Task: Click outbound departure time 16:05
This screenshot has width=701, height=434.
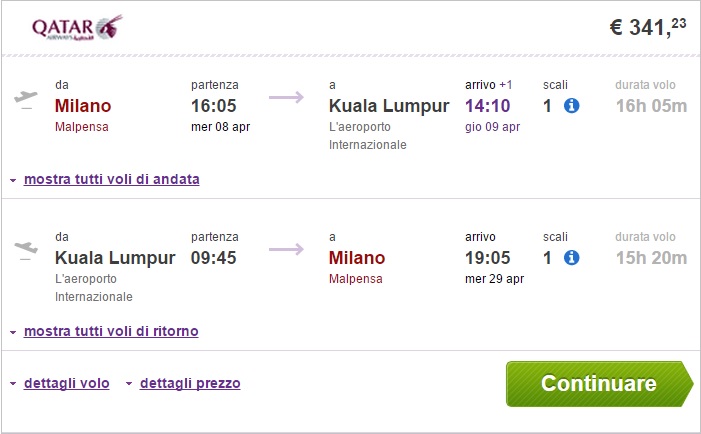Action: [214, 106]
